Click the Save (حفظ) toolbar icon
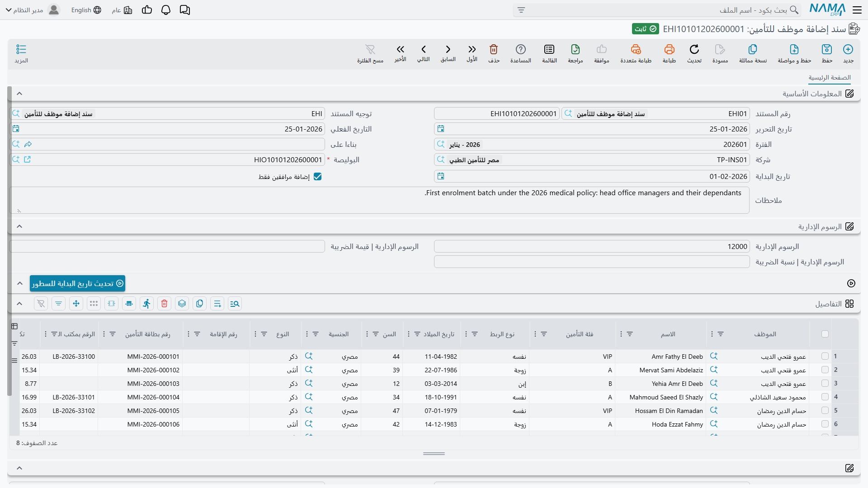Image resolution: width=868 pixels, height=488 pixels. click(x=827, y=49)
